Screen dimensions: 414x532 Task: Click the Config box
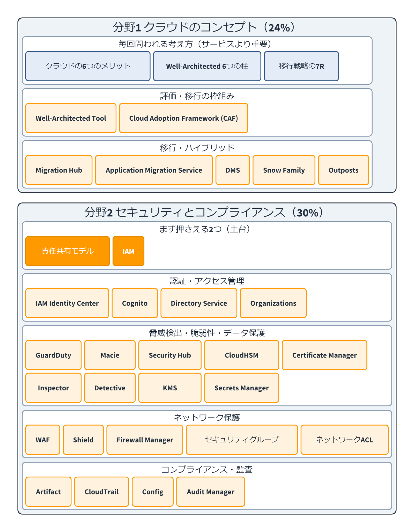pyautogui.click(x=153, y=492)
